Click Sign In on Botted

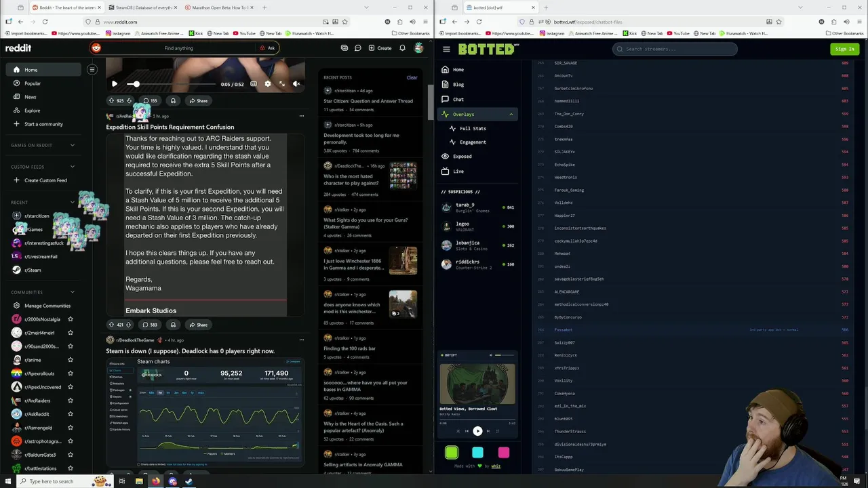point(845,49)
